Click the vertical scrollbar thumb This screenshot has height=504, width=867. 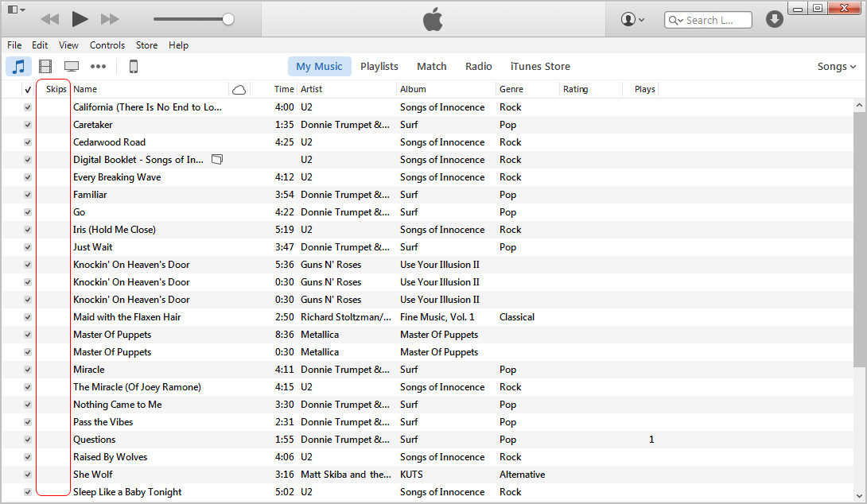[859, 240]
